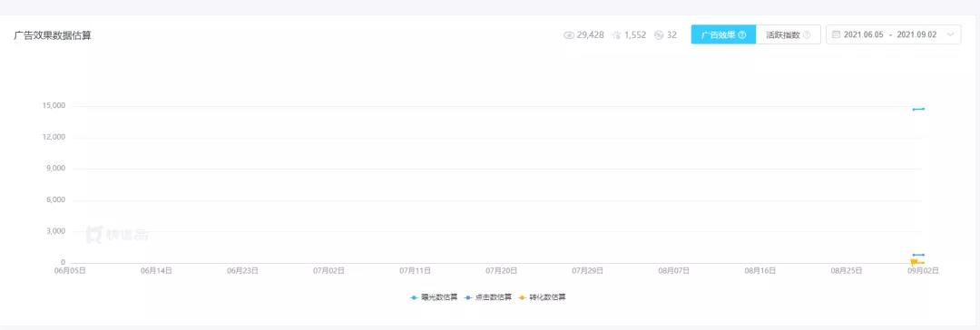Expand the date range dropdown arrow

[x=950, y=35]
